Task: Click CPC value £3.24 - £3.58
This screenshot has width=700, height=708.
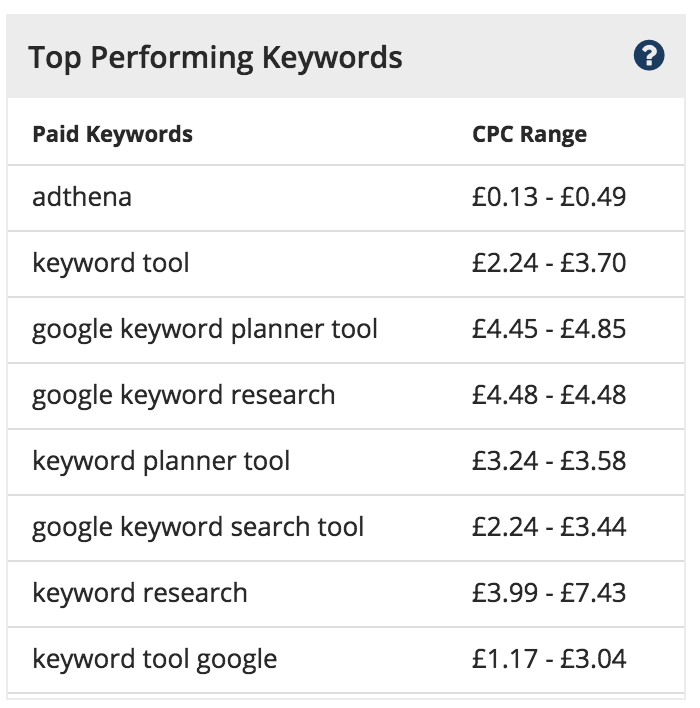Action: click(x=549, y=461)
